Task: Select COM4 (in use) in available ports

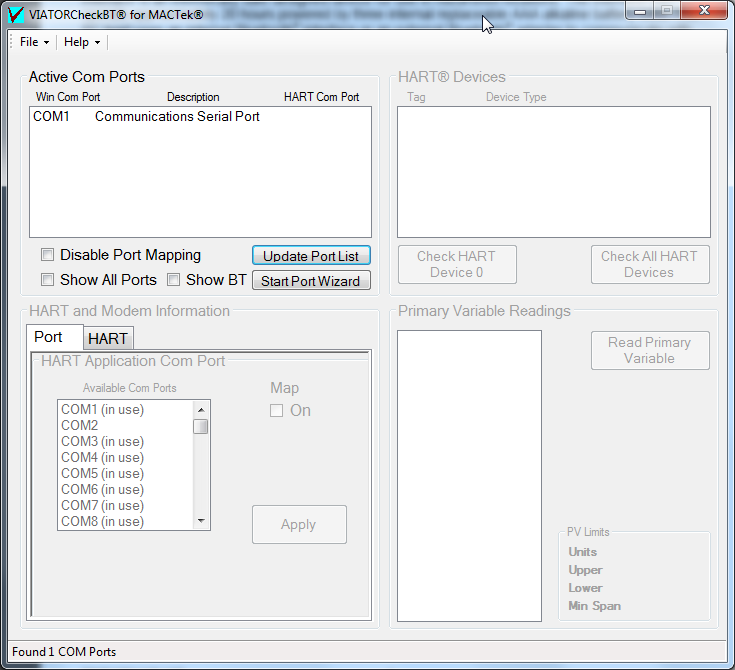Action: pos(125,457)
